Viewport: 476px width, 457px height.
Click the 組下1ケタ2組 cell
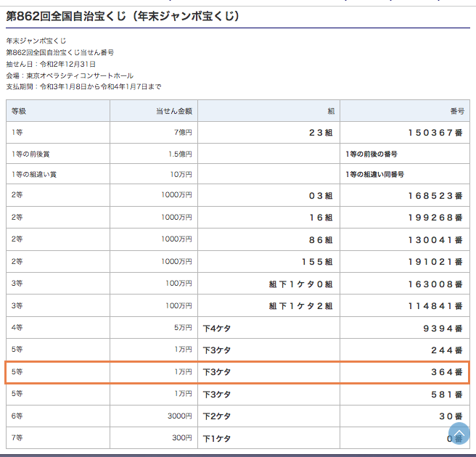268,305
